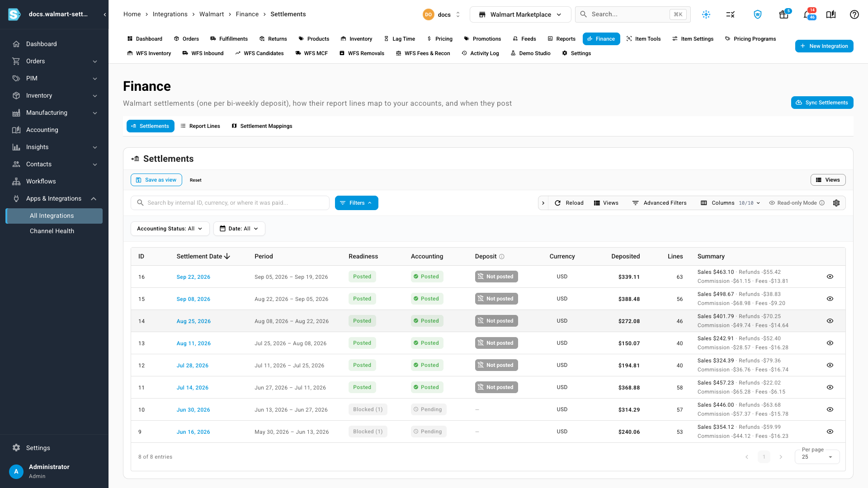The height and width of the screenshot is (488, 868).
Task: Open the Accounting Status filter dropdown
Action: (170, 229)
